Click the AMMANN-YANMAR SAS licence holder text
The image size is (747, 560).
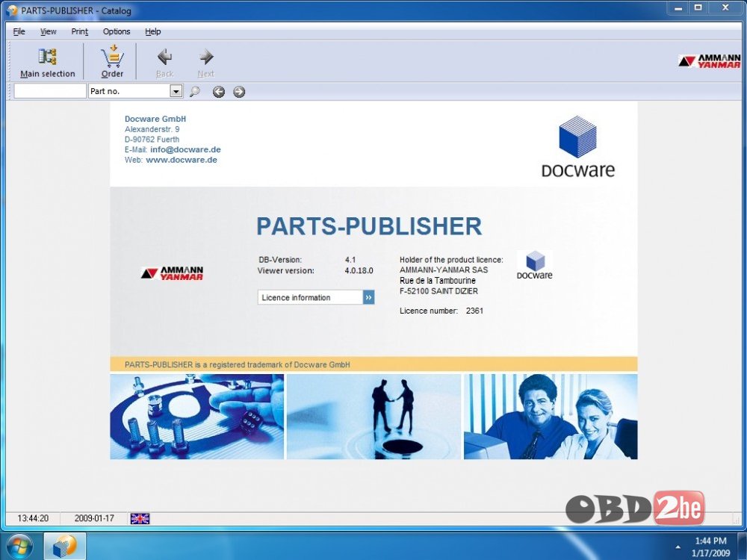coord(444,270)
